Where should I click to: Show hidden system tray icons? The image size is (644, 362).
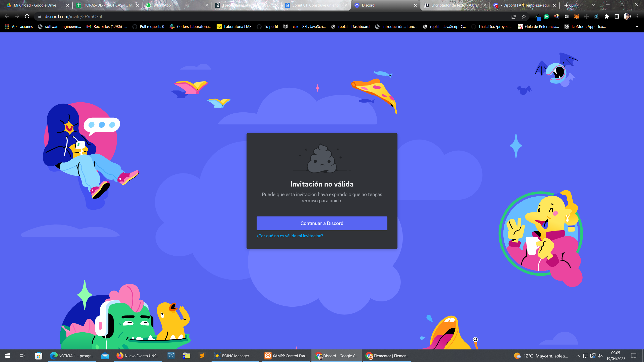point(578,356)
